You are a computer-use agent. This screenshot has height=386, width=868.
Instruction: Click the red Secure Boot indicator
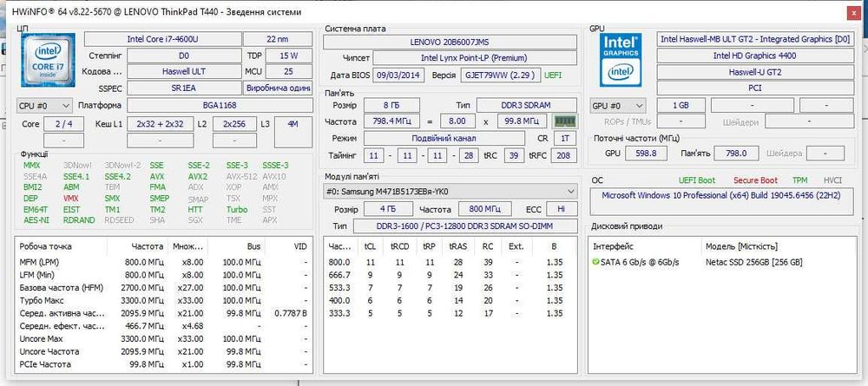(x=755, y=180)
